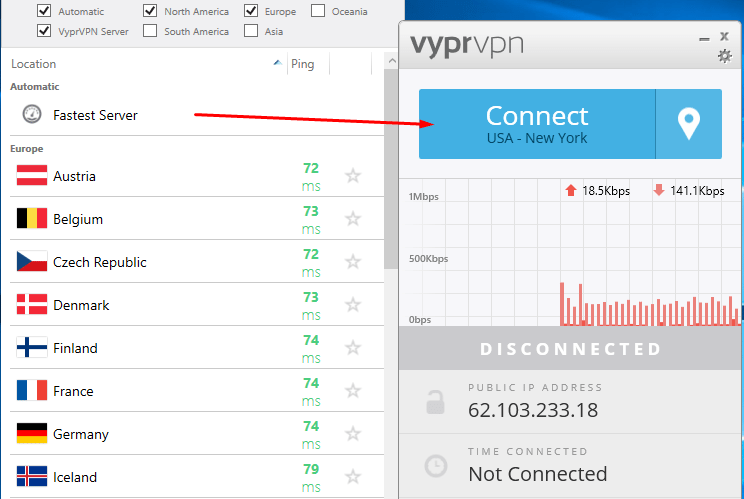744x499 pixels.
Task: Favorite Iceland with its star
Action: (x=353, y=477)
